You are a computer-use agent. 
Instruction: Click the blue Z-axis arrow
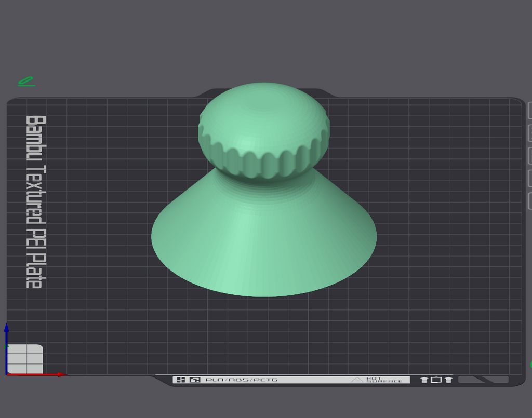[x=6, y=348]
